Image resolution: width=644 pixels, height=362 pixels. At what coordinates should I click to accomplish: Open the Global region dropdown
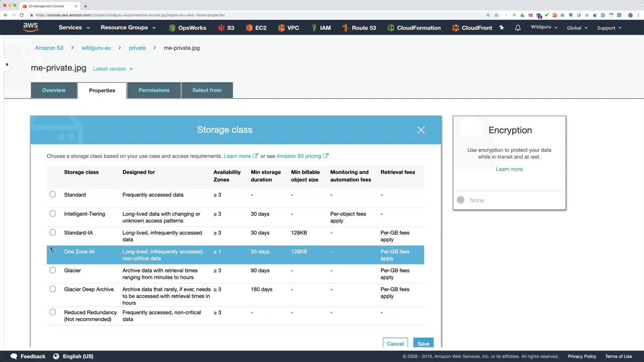[577, 28]
